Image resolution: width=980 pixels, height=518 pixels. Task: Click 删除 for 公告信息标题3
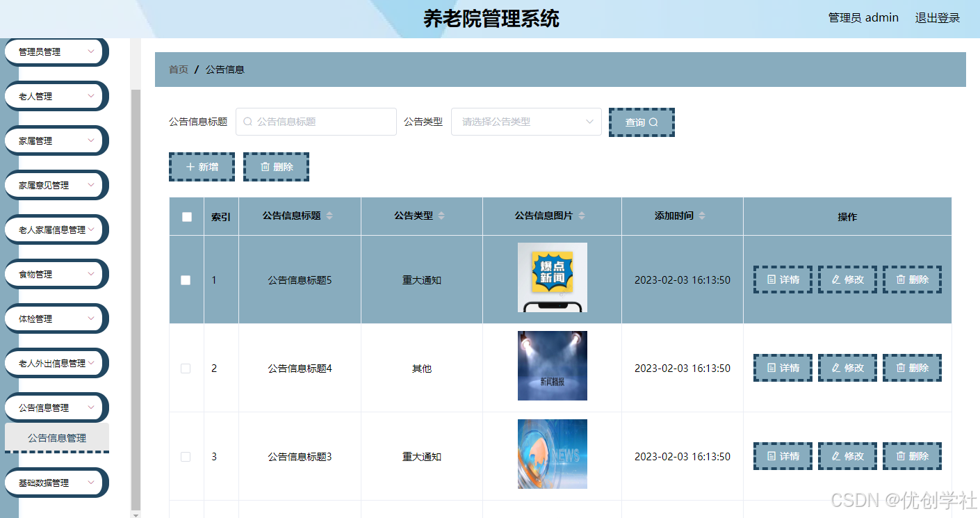pos(912,456)
